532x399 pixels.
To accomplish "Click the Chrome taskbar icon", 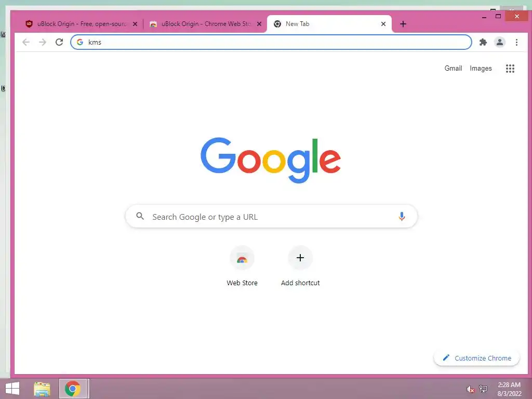I will (73, 389).
